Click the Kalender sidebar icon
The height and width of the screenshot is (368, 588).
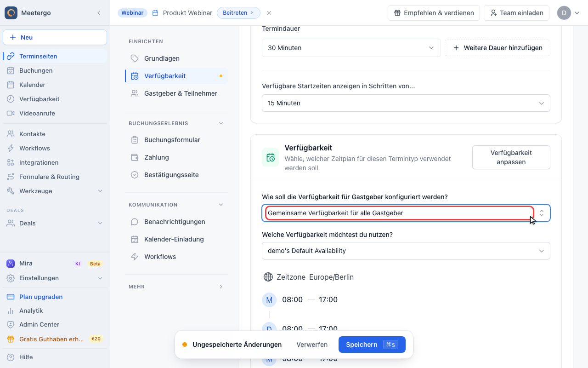click(11, 85)
